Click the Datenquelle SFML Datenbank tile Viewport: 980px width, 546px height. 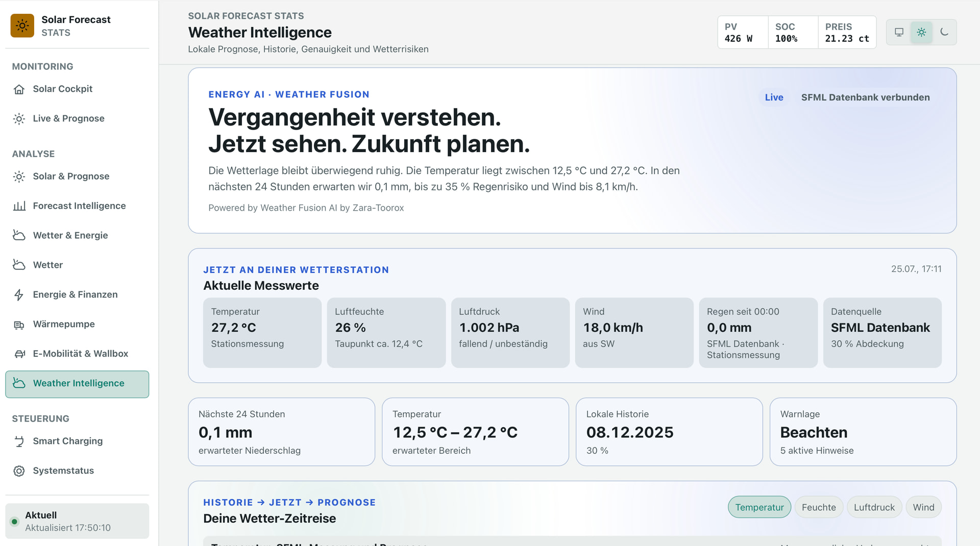pos(883,333)
